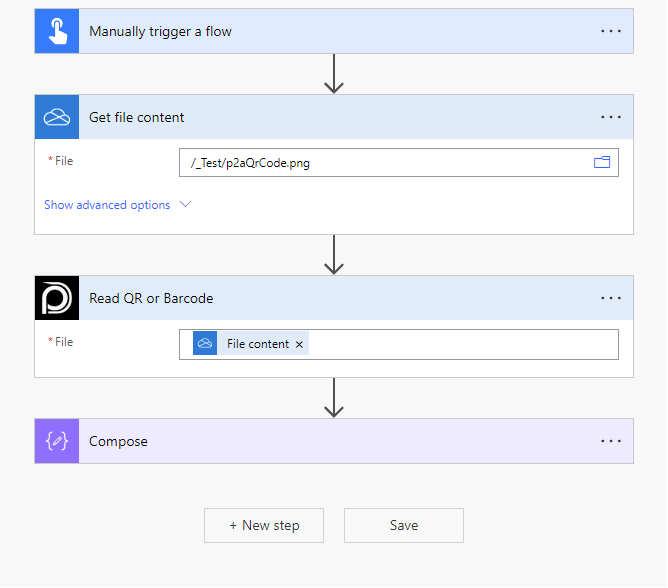Click the OneDrive Get file content icon
The height and width of the screenshot is (588, 668).
(57, 117)
